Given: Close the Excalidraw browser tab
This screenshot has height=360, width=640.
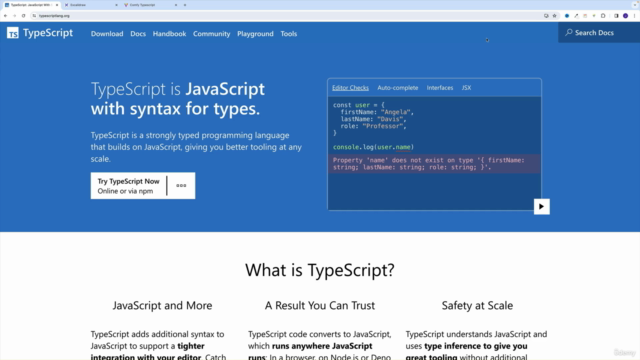Looking at the screenshot, I should [116, 5].
